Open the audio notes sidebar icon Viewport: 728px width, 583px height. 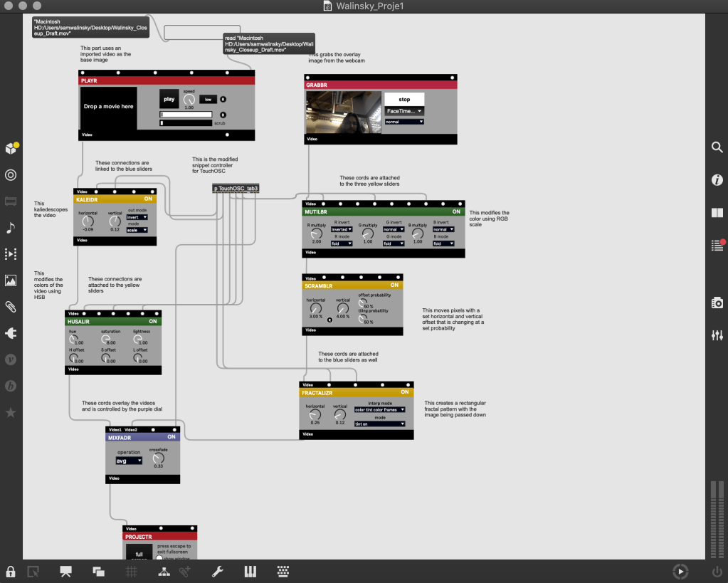[11, 228]
